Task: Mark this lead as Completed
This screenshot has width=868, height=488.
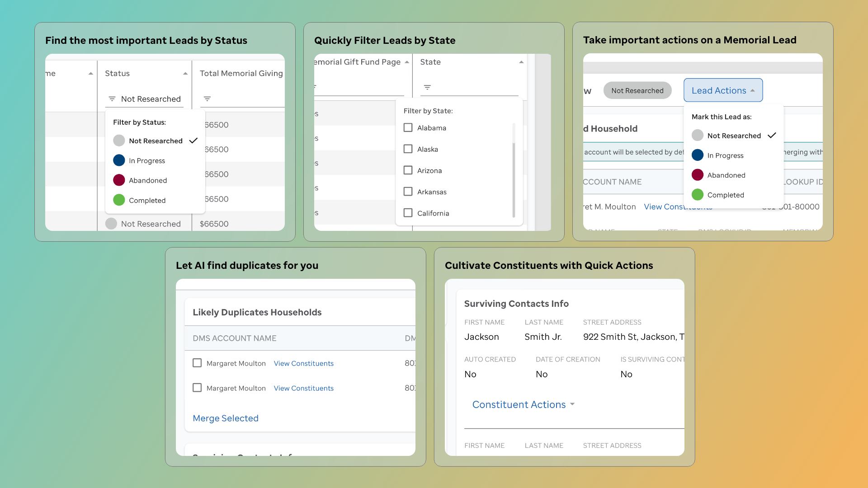Action: (725, 195)
